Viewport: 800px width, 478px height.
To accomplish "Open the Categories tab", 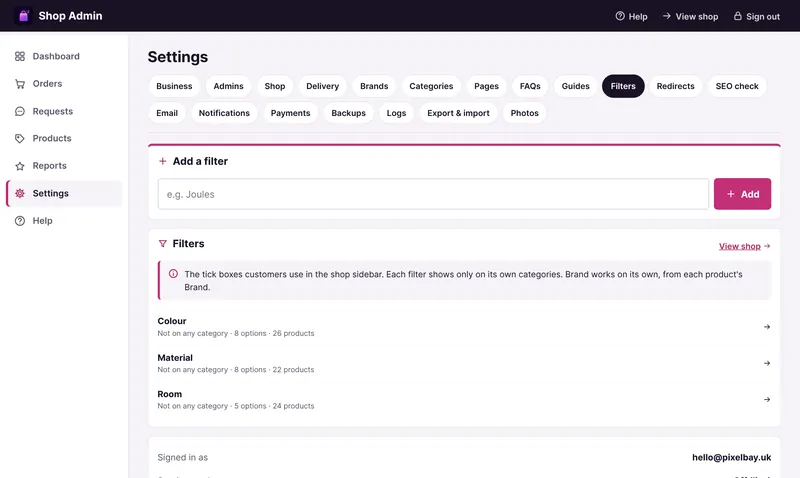I will [x=431, y=86].
